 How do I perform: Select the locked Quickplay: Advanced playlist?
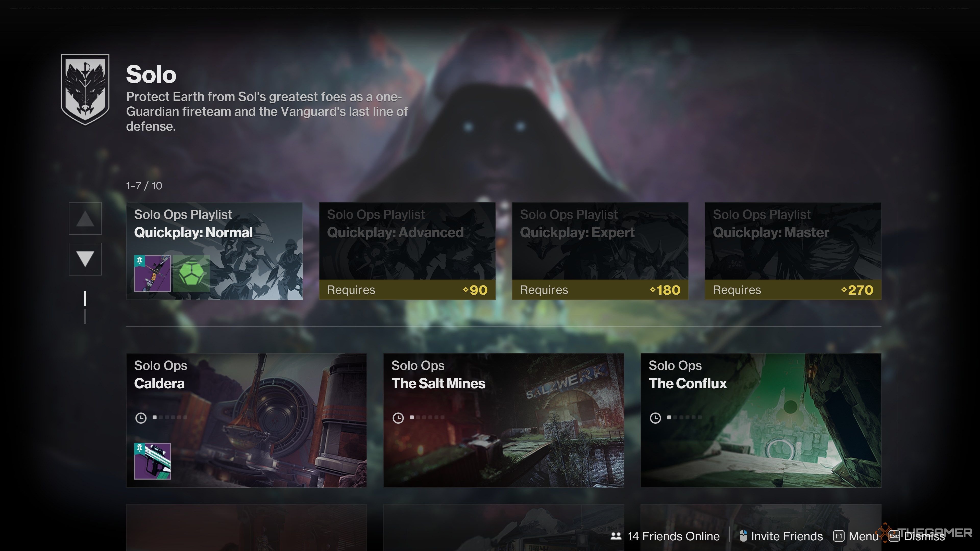(x=407, y=251)
